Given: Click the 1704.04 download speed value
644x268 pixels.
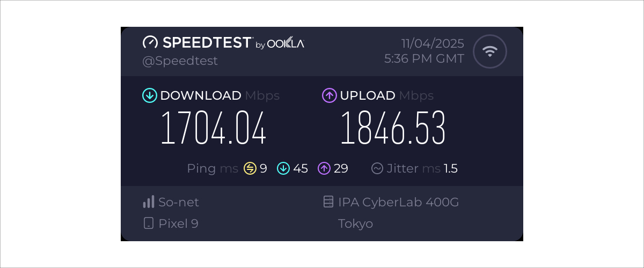Looking at the screenshot, I should (x=214, y=129).
